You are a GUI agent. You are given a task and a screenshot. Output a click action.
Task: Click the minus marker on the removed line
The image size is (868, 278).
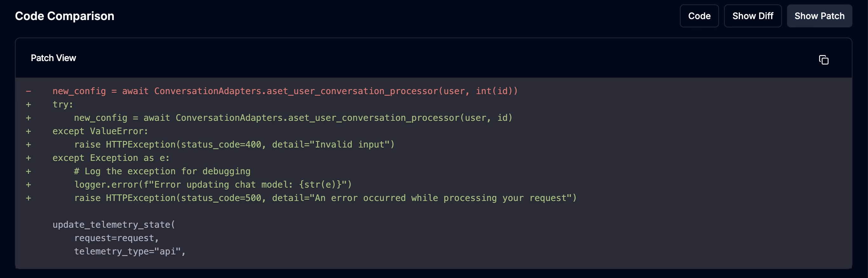[28, 91]
